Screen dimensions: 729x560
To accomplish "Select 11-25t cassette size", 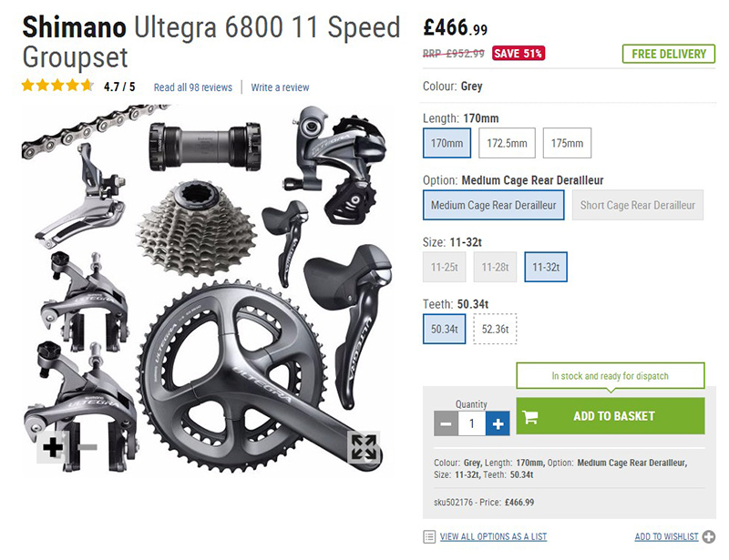I will pyautogui.click(x=444, y=267).
